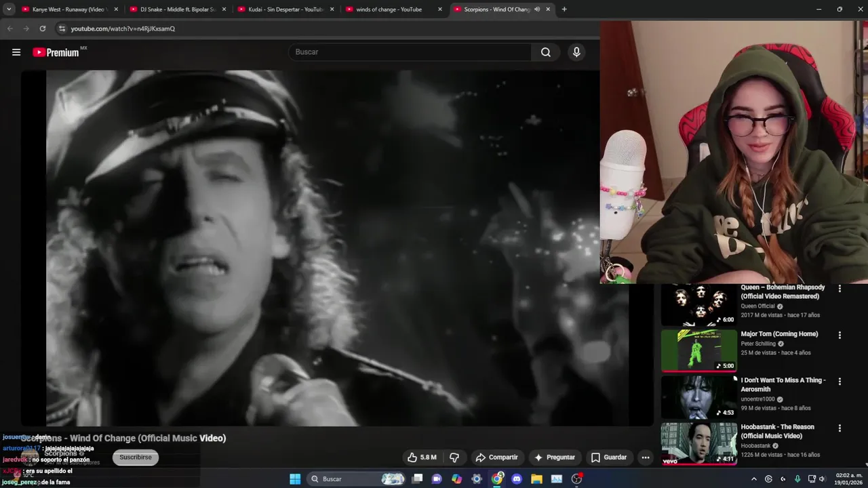Screen dimensions: 868x488
Task: Close the Kudai - Sin Despertar tab
Action: pyautogui.click(x=332, y=9)
